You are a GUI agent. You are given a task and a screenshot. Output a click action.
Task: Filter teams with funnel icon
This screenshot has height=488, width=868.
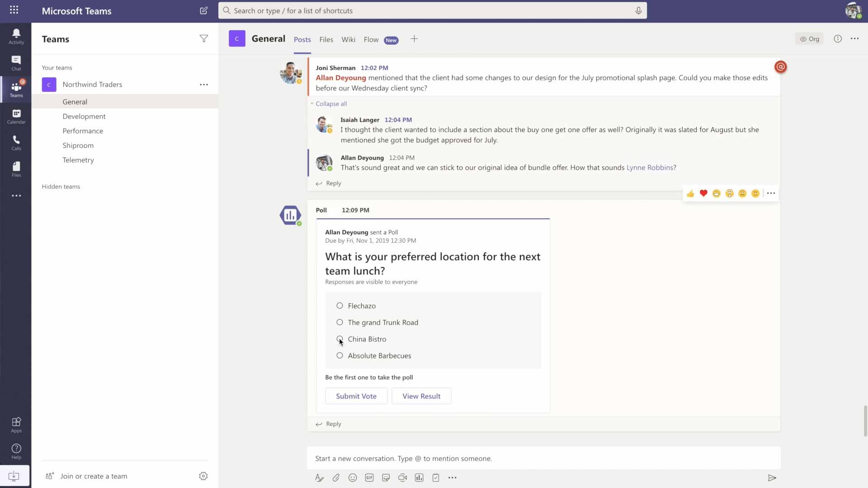204,39
